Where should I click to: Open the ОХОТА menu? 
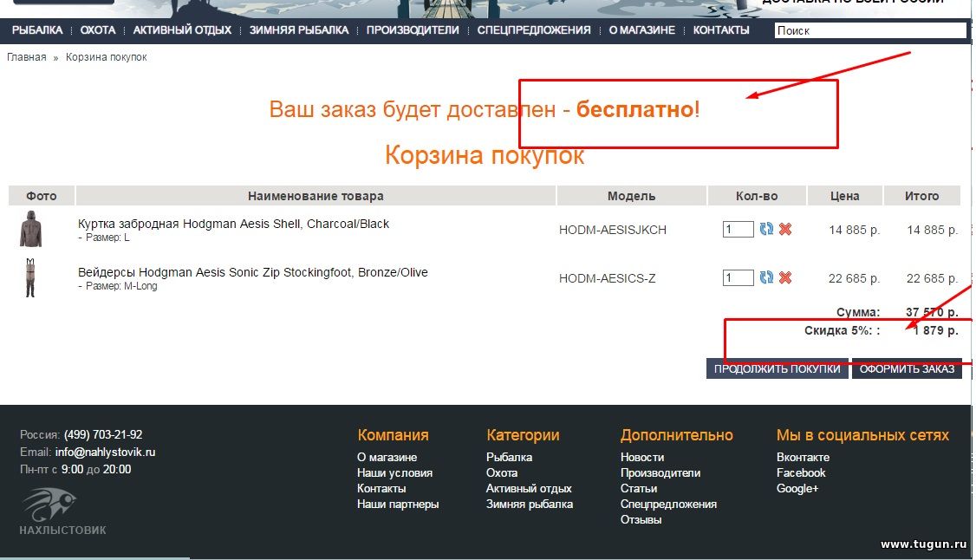pyautogui.click(x=98, y=29)
